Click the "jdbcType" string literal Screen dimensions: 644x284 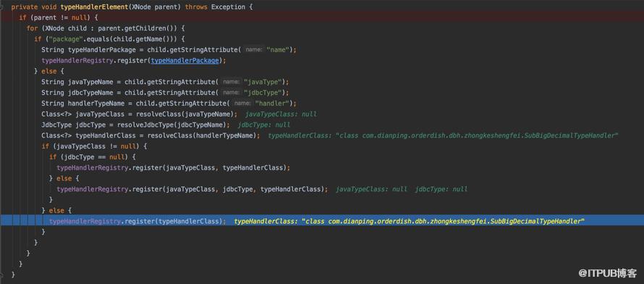pyautogui.click(x=263, y=93)
